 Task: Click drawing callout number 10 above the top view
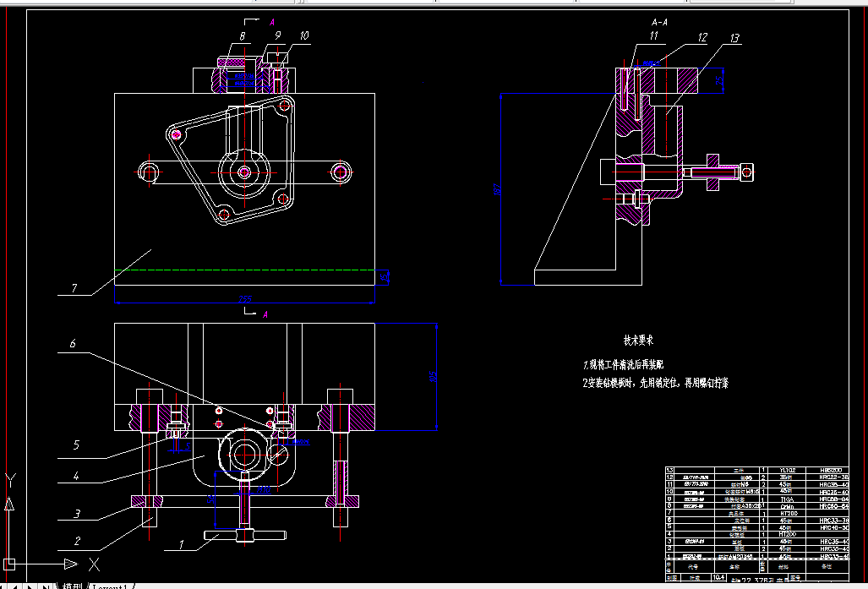(304, 36)
